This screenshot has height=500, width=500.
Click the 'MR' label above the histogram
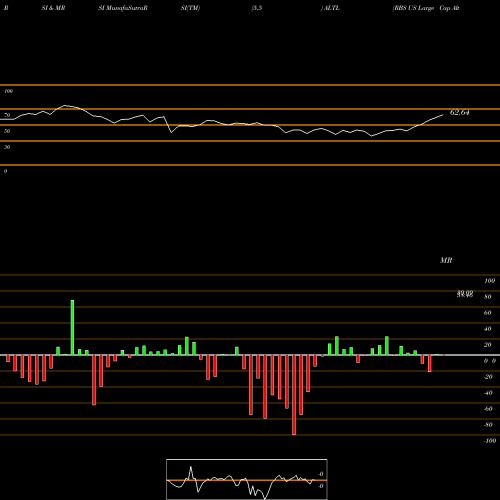point(446,260)
